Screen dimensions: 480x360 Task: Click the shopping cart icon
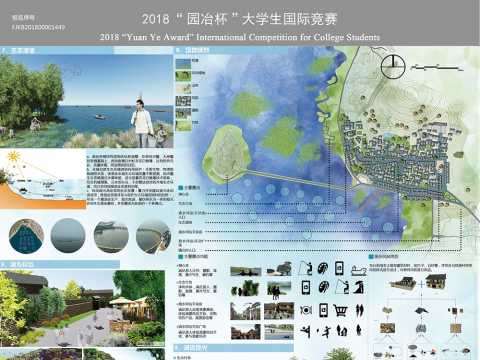340,311
